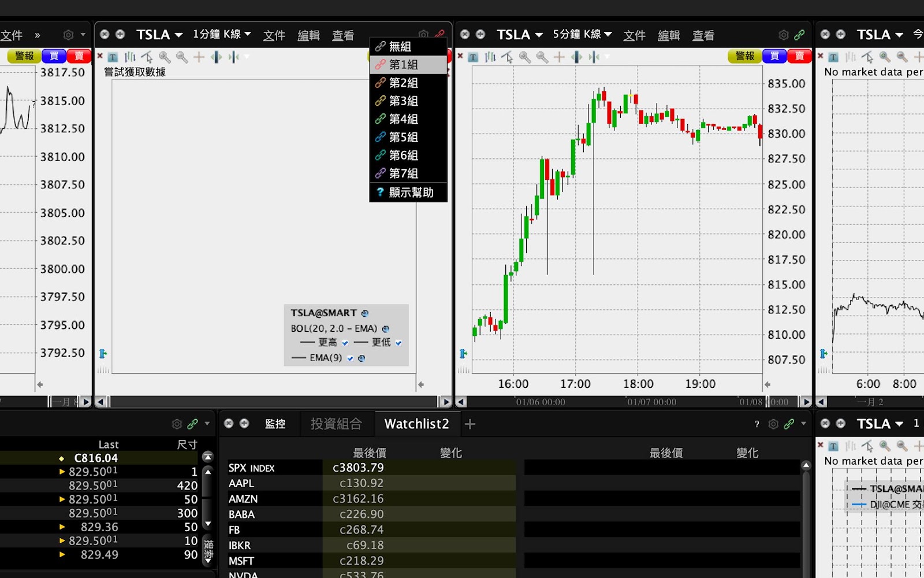Choose 第4組 in the group link menu
Viewport: 924px width, 578px height.
click(408, 119)
